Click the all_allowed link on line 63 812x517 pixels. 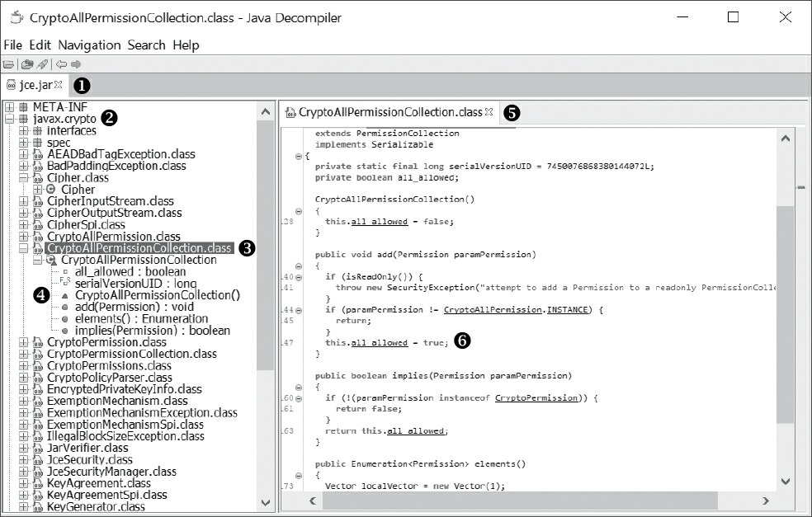(415, 431)
